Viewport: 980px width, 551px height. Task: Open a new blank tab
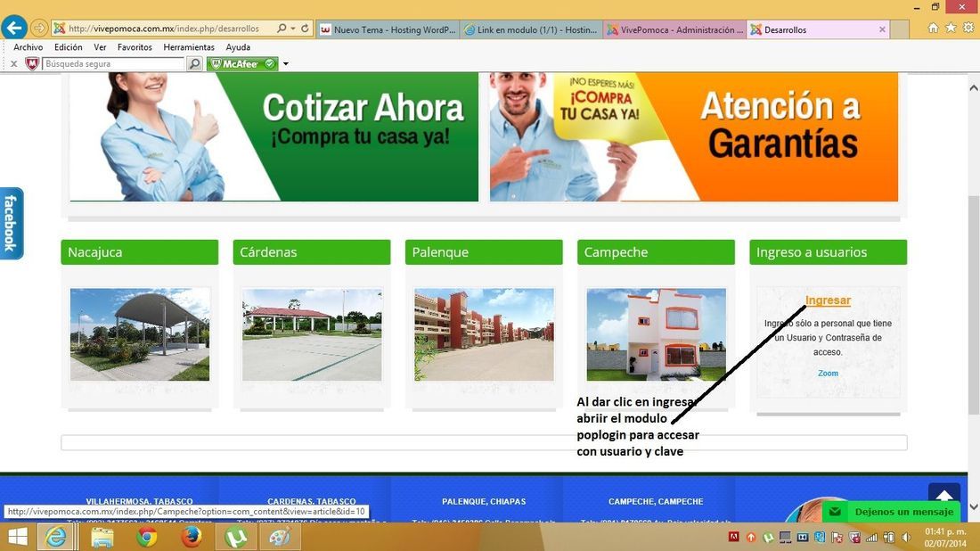900,29
